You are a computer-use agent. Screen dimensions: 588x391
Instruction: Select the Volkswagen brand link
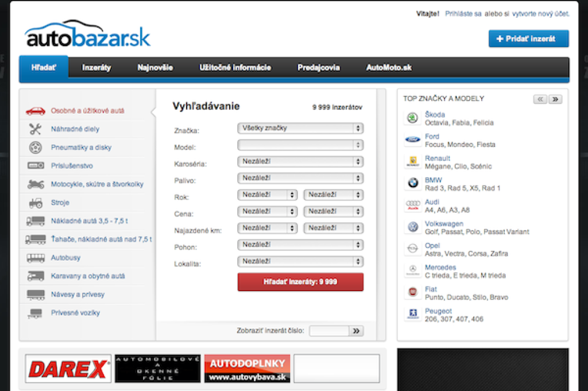[444, 224]
